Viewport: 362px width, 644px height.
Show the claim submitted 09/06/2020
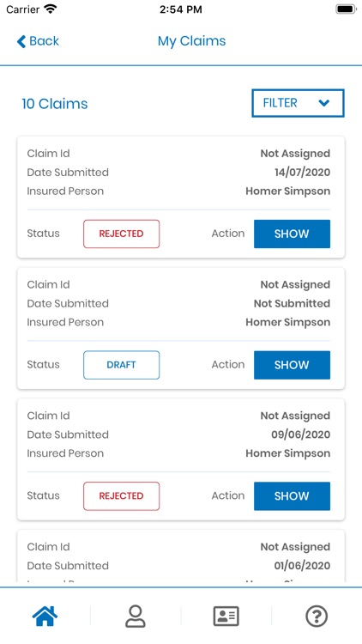pos(292,495)
